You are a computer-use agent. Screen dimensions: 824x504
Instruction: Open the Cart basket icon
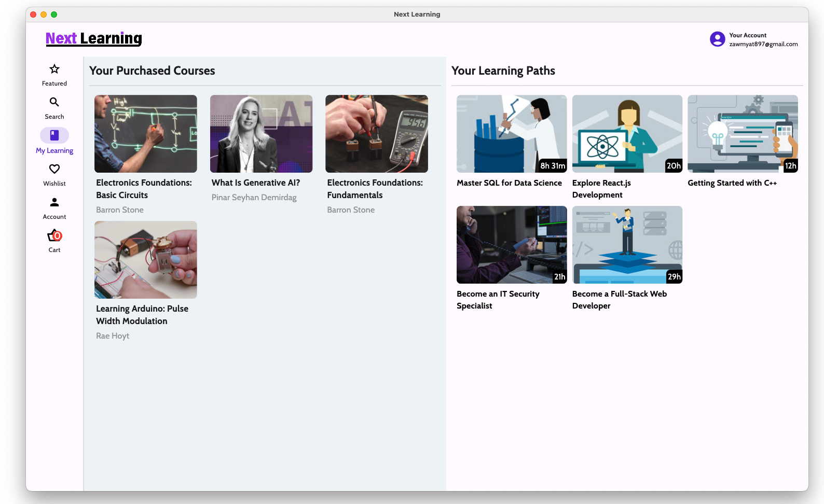click(54, 236)
